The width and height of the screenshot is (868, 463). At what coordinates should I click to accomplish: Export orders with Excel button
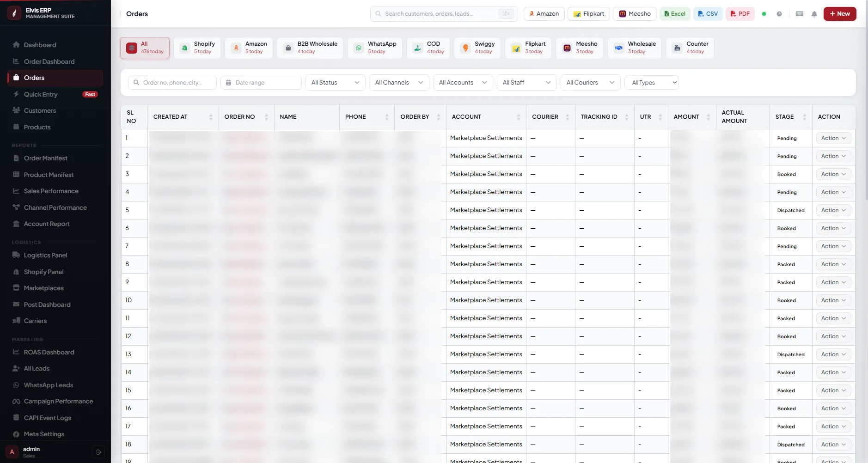pos(675,14)
